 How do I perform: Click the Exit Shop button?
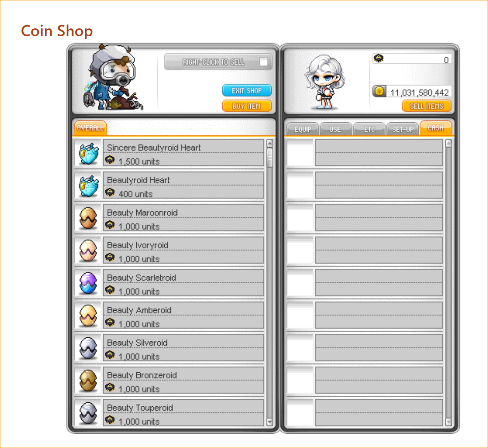pyautogui.click(x=247, y=91)
